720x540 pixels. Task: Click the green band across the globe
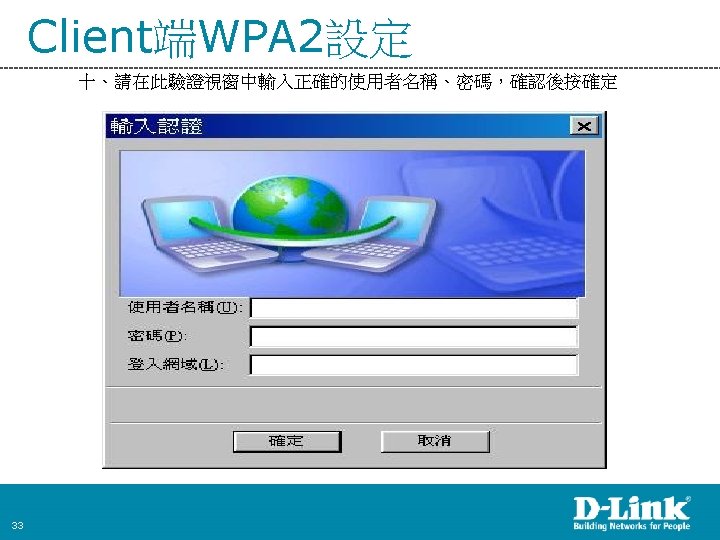coord(292,229)
